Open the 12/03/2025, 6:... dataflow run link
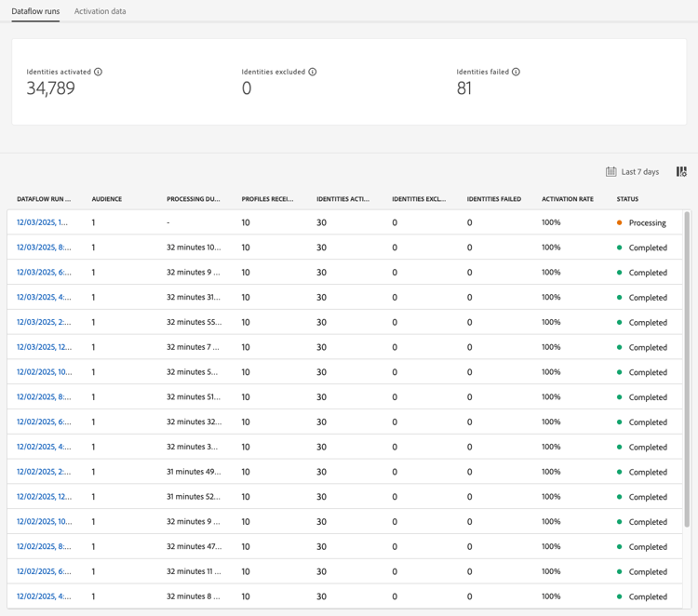698x616 pixels. pyautogui.click(x=42, y=273)
